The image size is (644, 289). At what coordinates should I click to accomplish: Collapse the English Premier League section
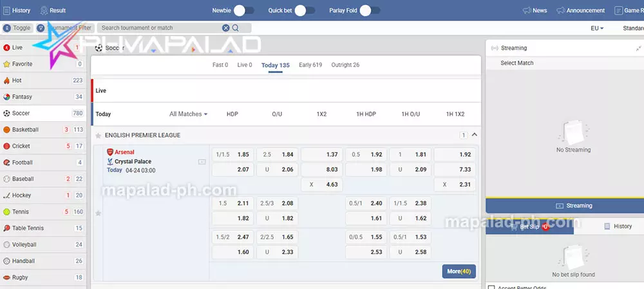(x=475, y=135)
